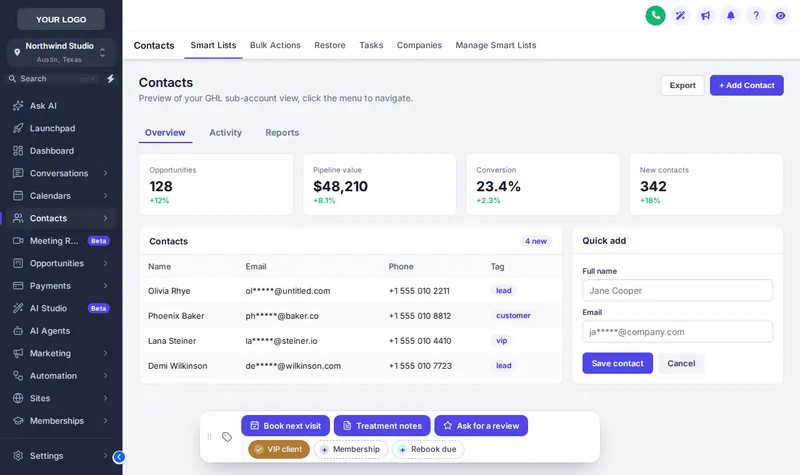
Task: Click the AI Studio wand icon
Action: pyautogui.click(x=18, y=308)
